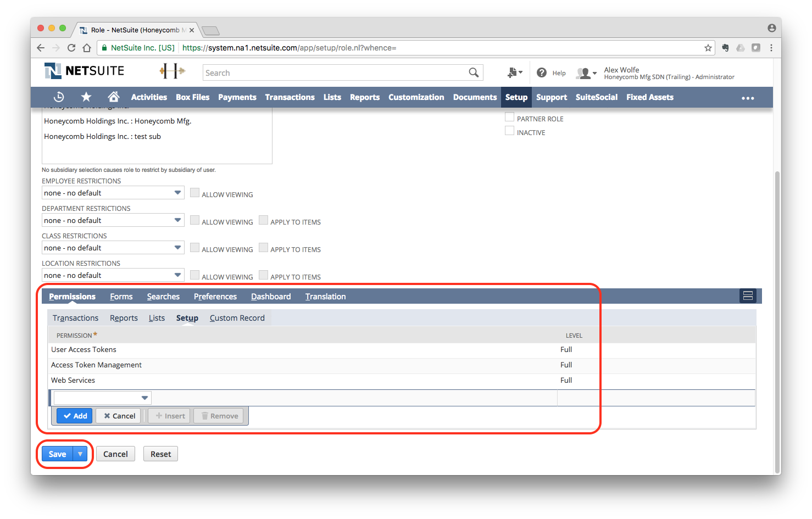Open the Setup menu in navigation bar
Screen dimensions: 812x519
point(516,97)
